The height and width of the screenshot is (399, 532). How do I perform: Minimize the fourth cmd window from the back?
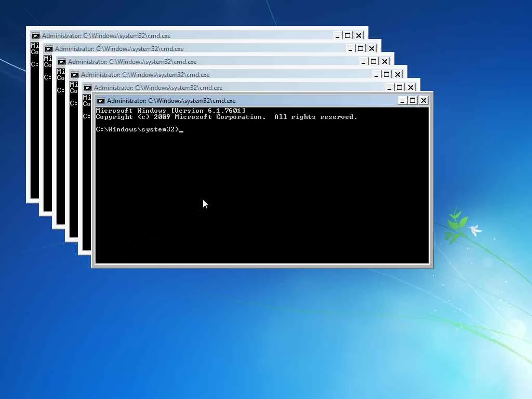(376, 74)
